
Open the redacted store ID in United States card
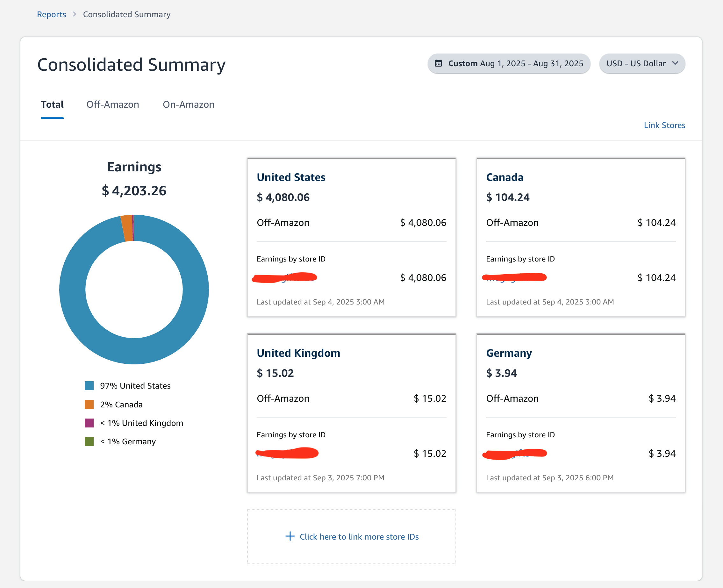coord(284,278)
